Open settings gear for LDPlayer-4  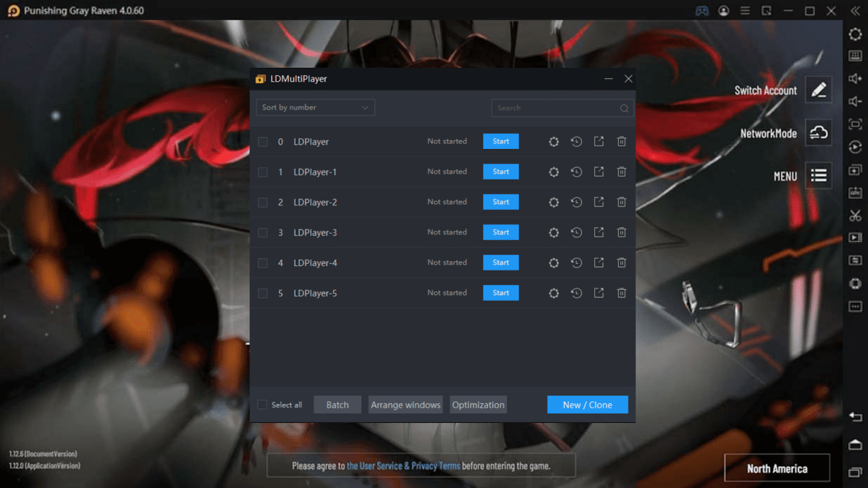click(553, 263)
